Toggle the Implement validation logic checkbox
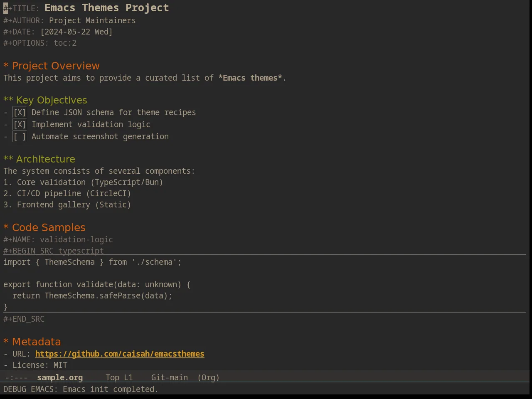Screen dimensions: 532x399 pyautogui.click(x=20, y=124)
